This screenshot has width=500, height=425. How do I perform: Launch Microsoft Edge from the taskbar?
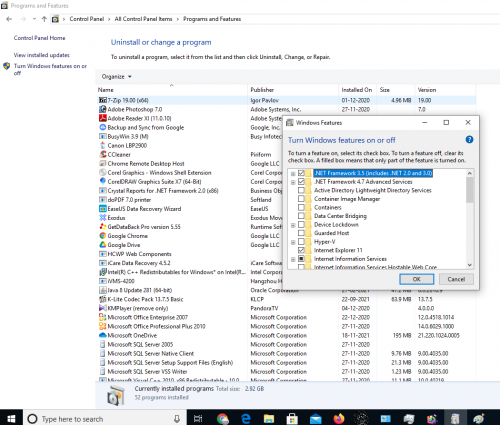tap(246, 419)
